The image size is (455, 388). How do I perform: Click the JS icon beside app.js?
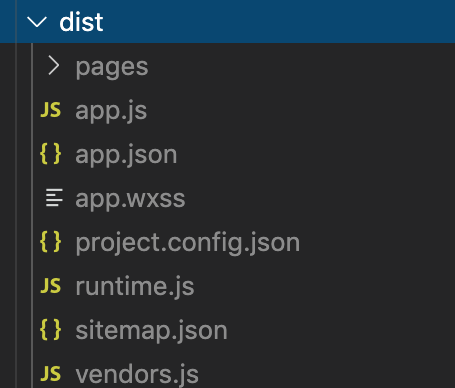pyautogui.click(x=51, y=110)
